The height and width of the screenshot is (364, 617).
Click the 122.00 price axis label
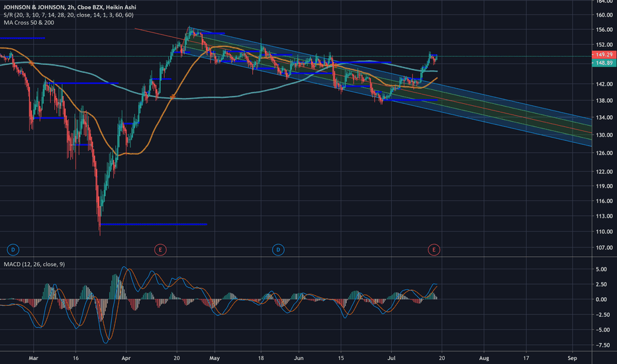click(x=604, y=171)
